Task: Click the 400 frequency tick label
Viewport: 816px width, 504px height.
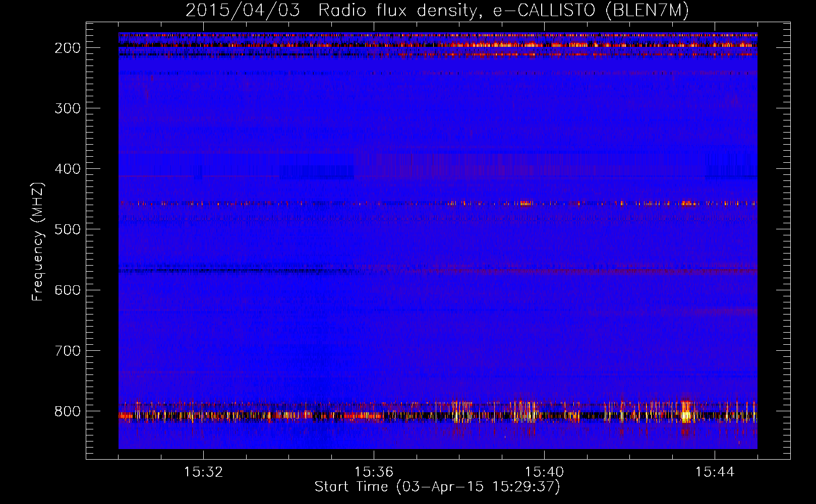Action: click(x=68, y=169)
